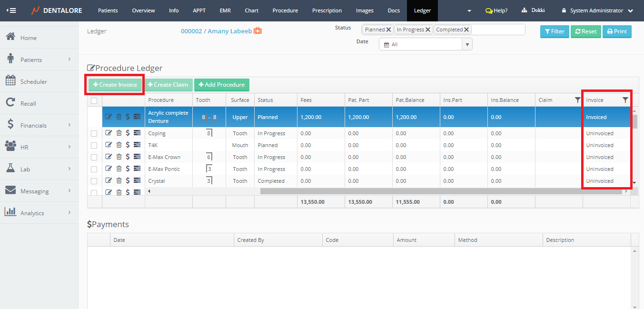Click the edit icon in the Coping row
This screenshot has height=309, width=644.
[x=109, y=133]
